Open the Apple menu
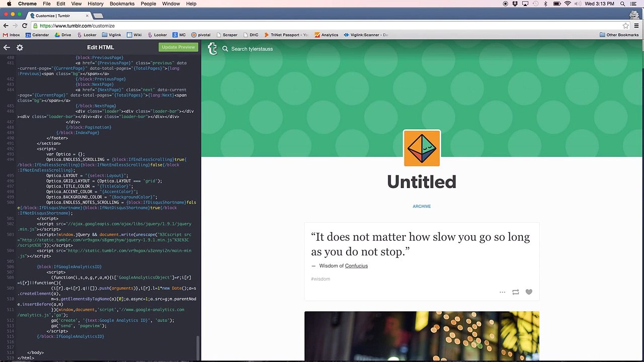The width and height of the screenshot is (644, 362). click(x=9, y=4)
